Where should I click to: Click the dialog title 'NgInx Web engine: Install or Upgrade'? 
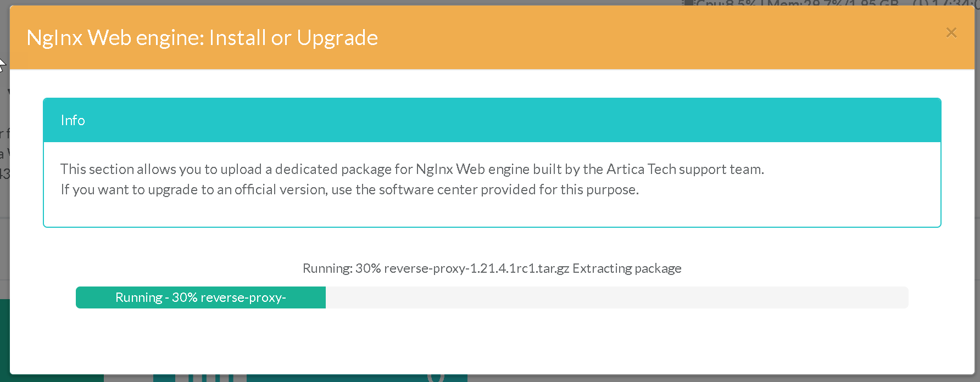(202, 38)
